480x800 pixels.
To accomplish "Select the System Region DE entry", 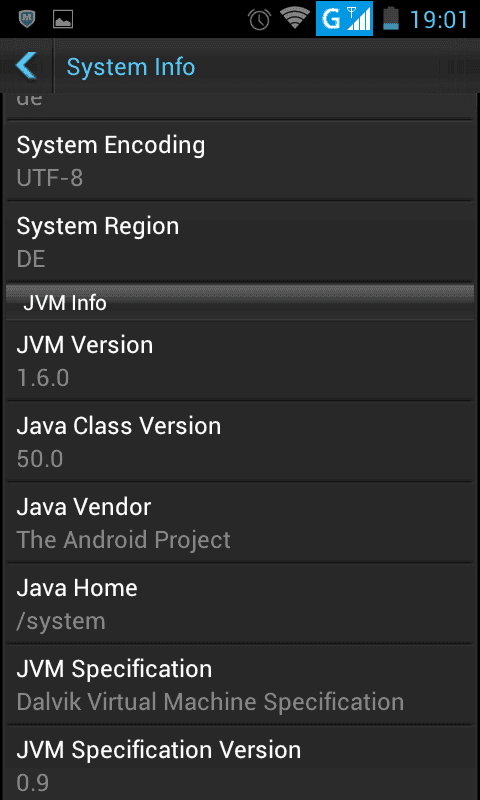I will coord(240,242).
